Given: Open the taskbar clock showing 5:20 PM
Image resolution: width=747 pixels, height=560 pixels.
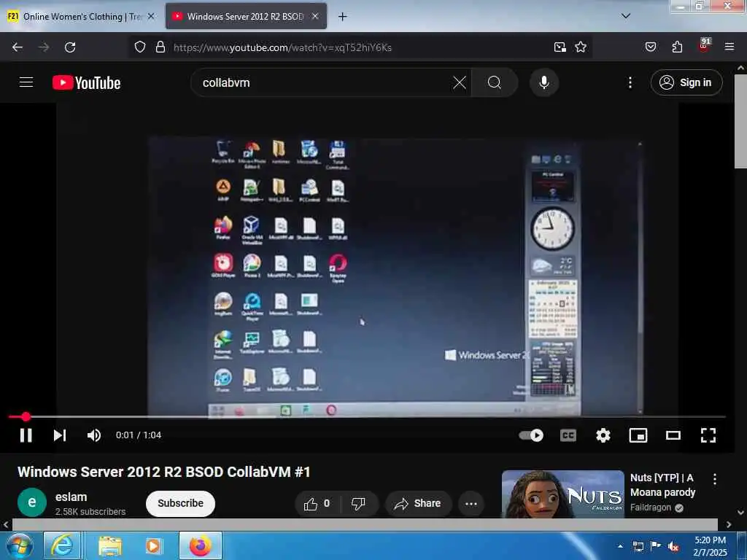Looking at the screenshot, I should click(710, 546).
